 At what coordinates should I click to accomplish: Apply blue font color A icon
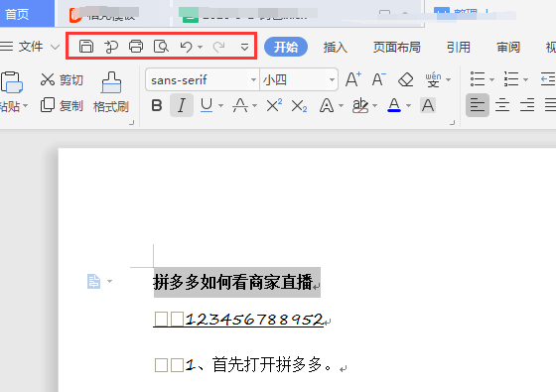394,105
